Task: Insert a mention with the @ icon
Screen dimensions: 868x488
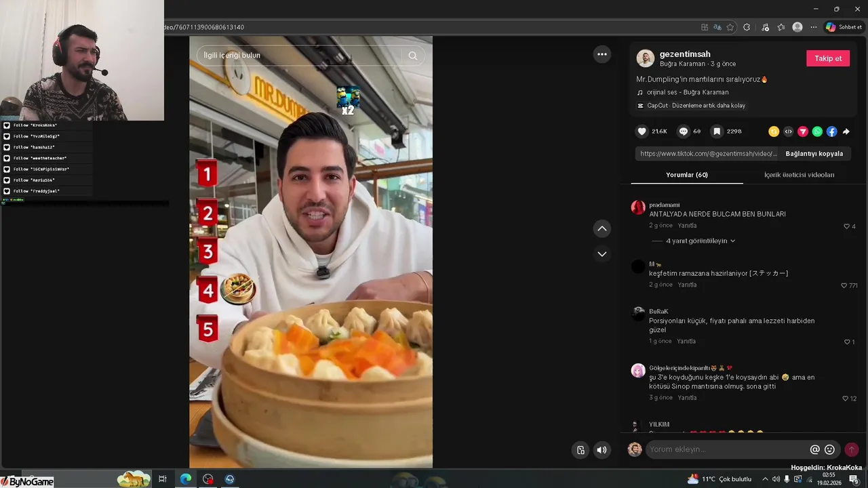Action: tap(814, 449)
